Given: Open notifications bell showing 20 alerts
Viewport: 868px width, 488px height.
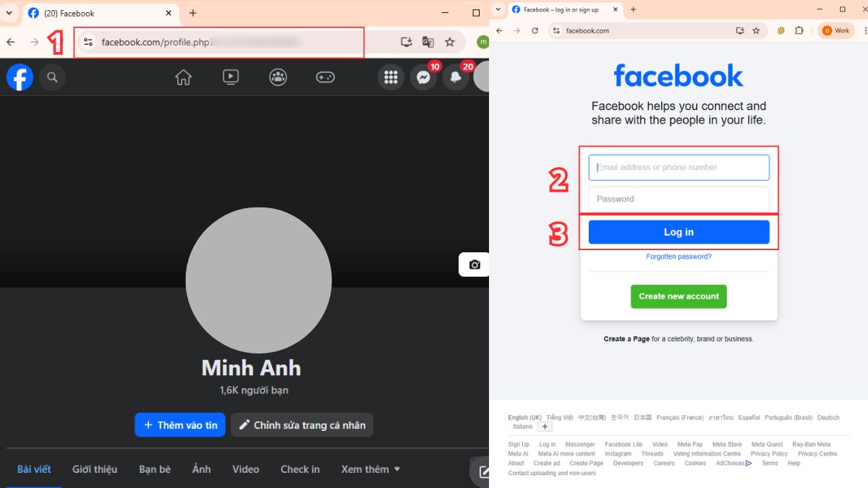Looking at the screenshot, I should pos(456,77).
